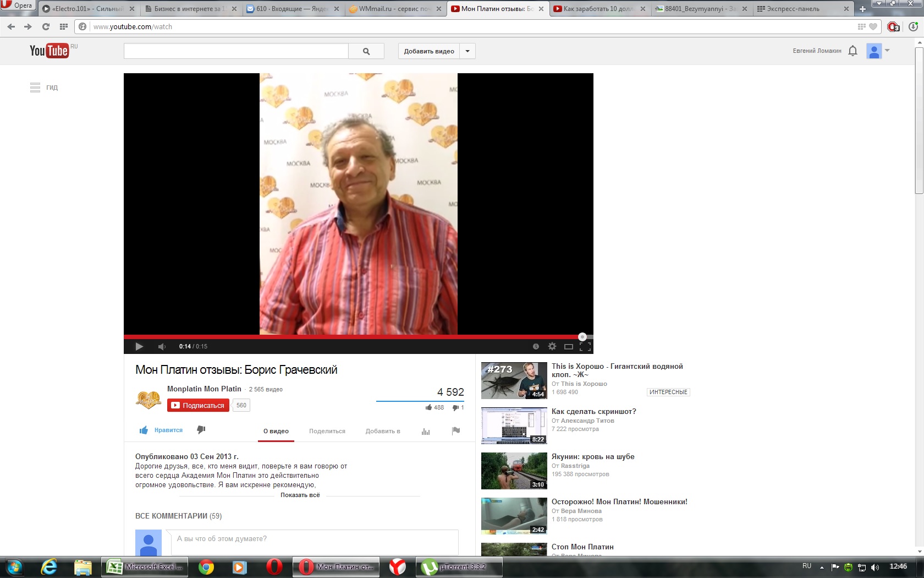924x578 pixels.
Task: Show hidden tray icons arrow
Action: click(822, 567)
